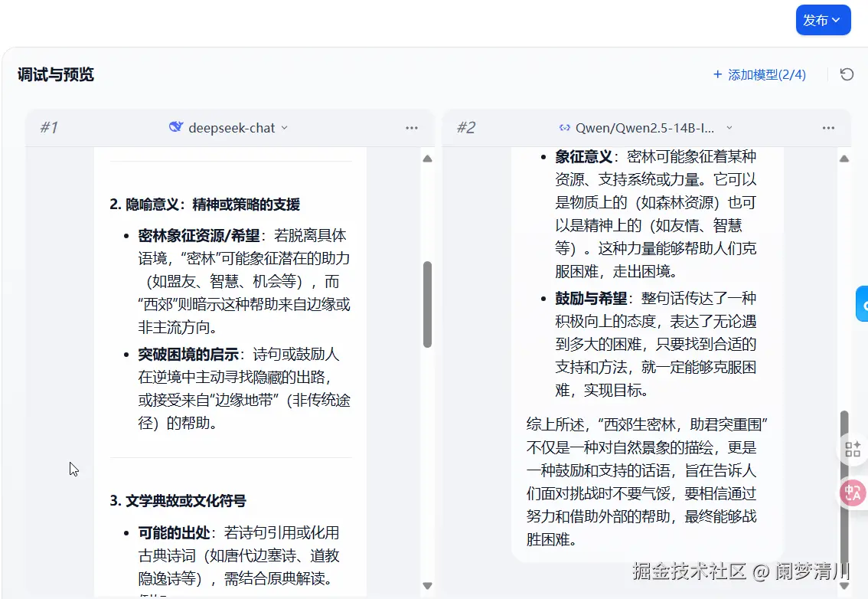The image size is (868, 599).
Task: Open the deepseek-chat model selector
Action: click(229, 128)
